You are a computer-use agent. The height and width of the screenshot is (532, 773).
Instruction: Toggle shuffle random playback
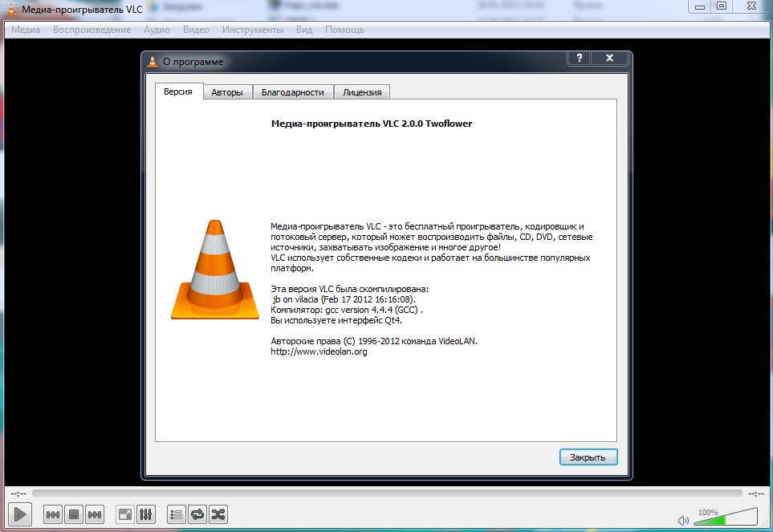218,515
